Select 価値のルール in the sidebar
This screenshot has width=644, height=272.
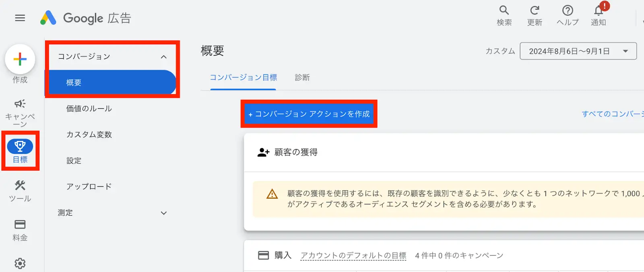tap(89, 109)
